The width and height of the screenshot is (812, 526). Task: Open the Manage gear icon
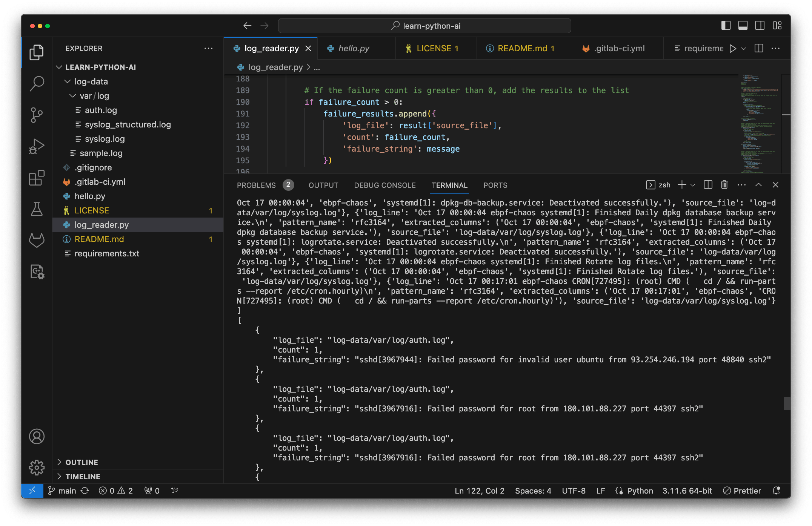(x=37, y=468)
